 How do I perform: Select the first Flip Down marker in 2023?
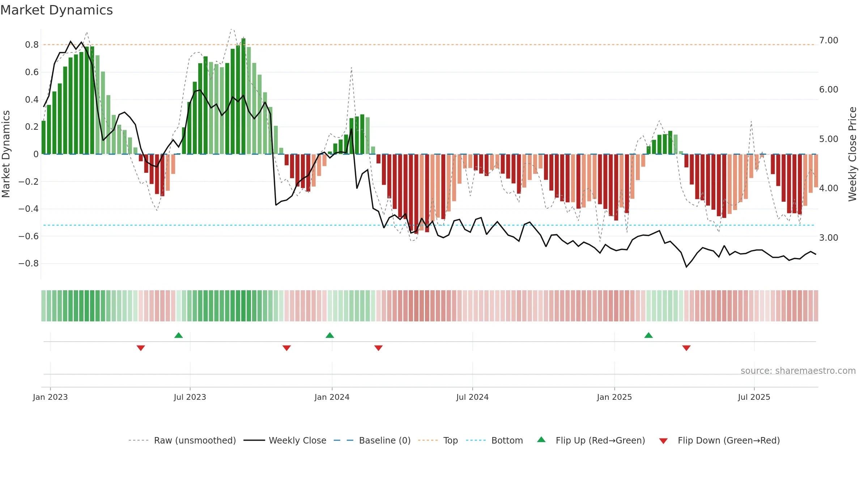(x=141, y=348)
